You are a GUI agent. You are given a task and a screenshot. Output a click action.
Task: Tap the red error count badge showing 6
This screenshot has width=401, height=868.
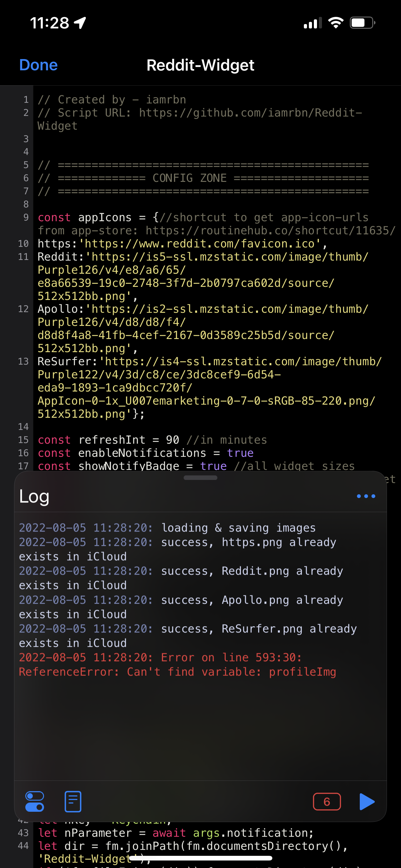(327, 802)
